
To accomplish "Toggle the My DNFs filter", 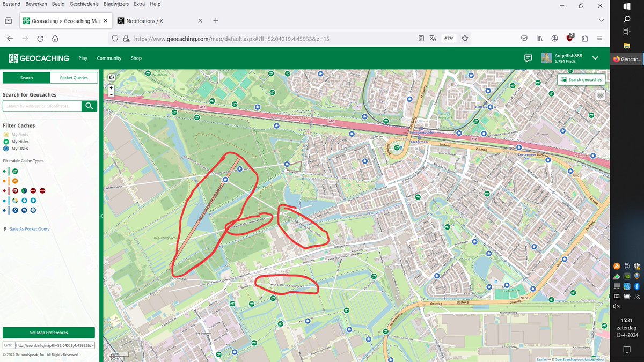I will tap(16, 149).
